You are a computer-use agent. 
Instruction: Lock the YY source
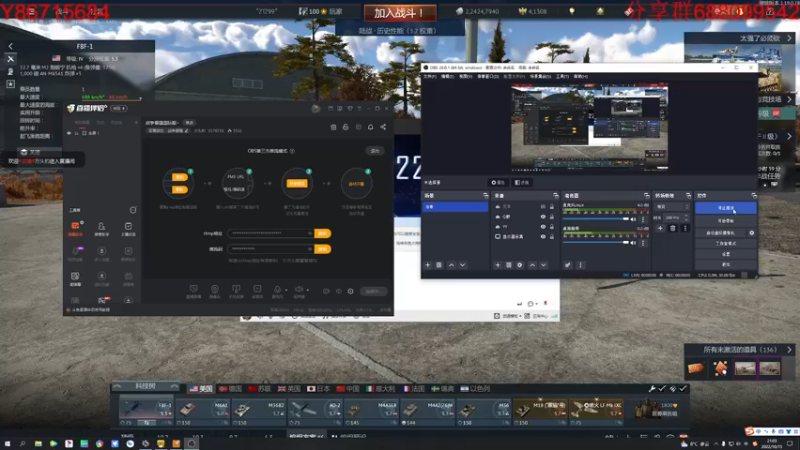[552, 227]
